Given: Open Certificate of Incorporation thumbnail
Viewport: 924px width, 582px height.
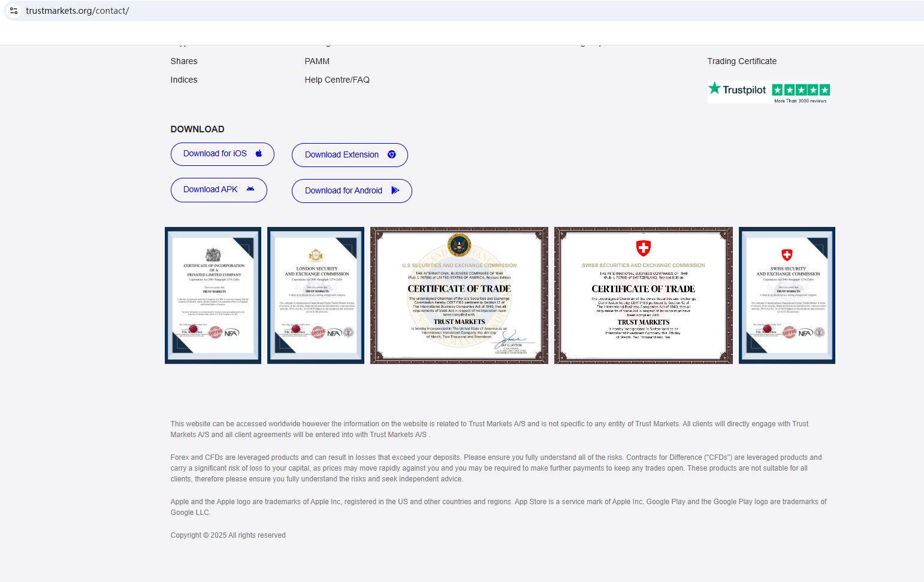Looking at the screenshot, I should click(213, 295).
